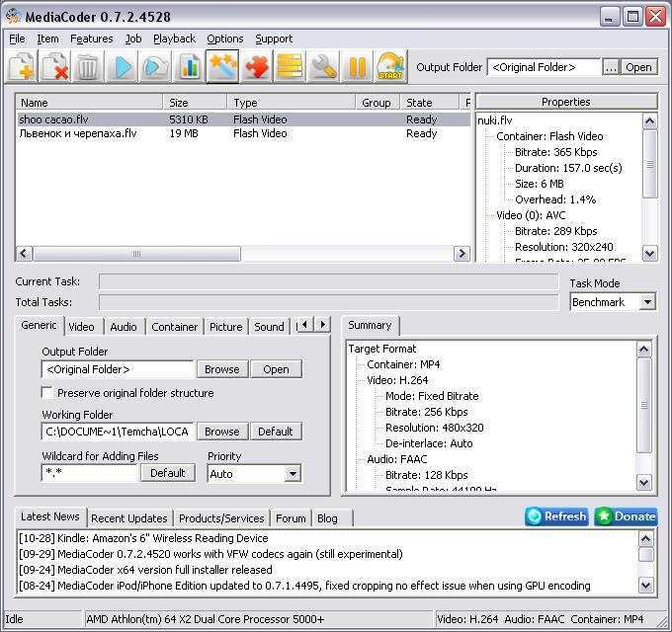The height and width of the screenshot is (632, 672).
Task: Select the Generic settings tab
Action: (39, 325)
